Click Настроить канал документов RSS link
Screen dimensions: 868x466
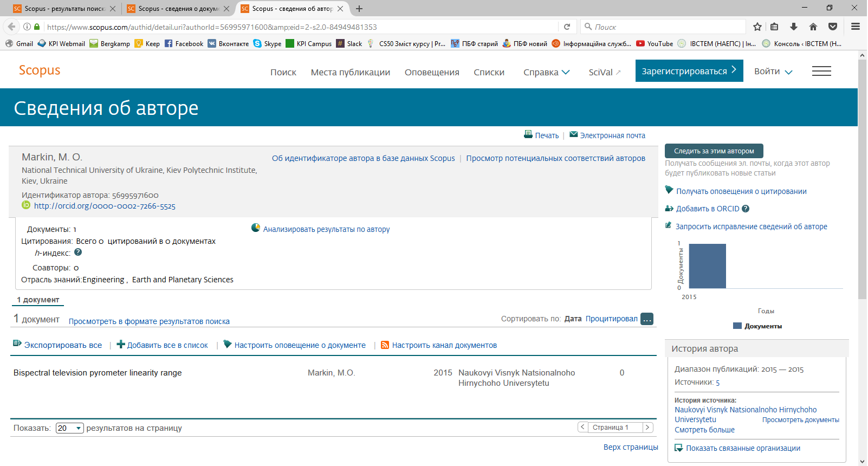click(x=439, y=345)
